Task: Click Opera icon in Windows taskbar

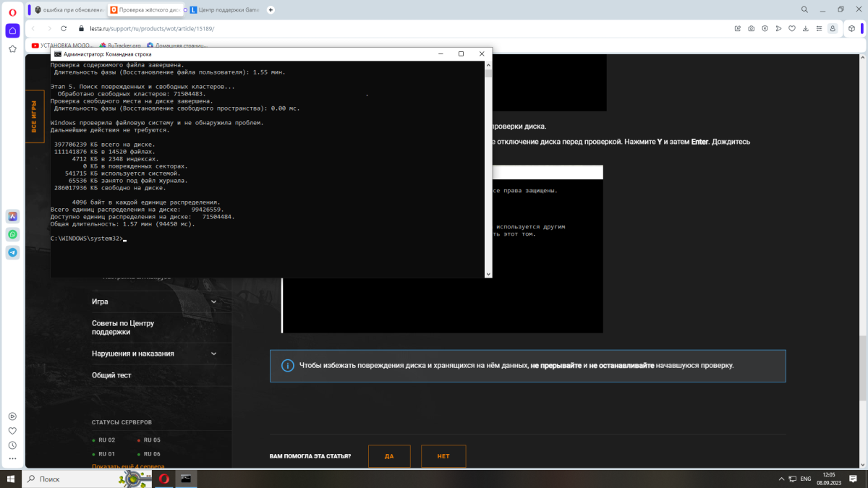Action: click(165, 479)
